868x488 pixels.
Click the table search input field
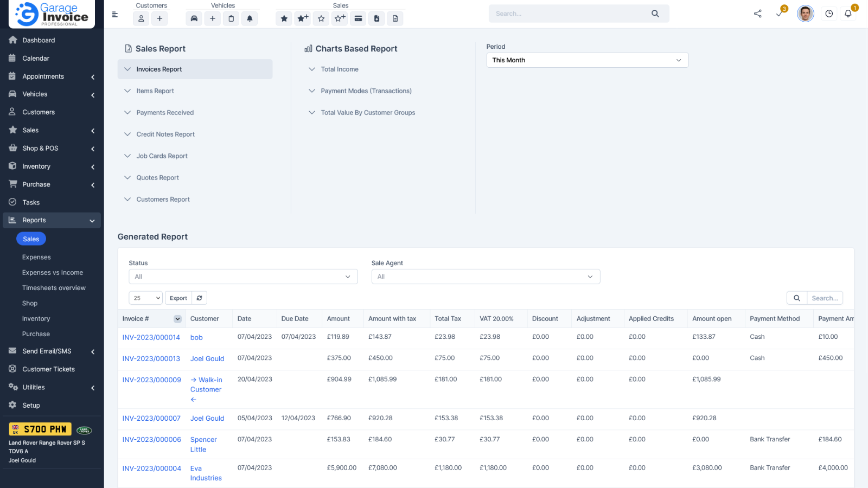click(825, 298)
